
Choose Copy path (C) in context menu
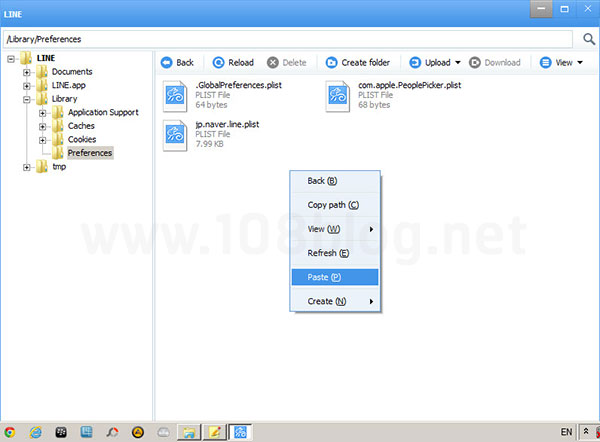click(x=335, y=205)
